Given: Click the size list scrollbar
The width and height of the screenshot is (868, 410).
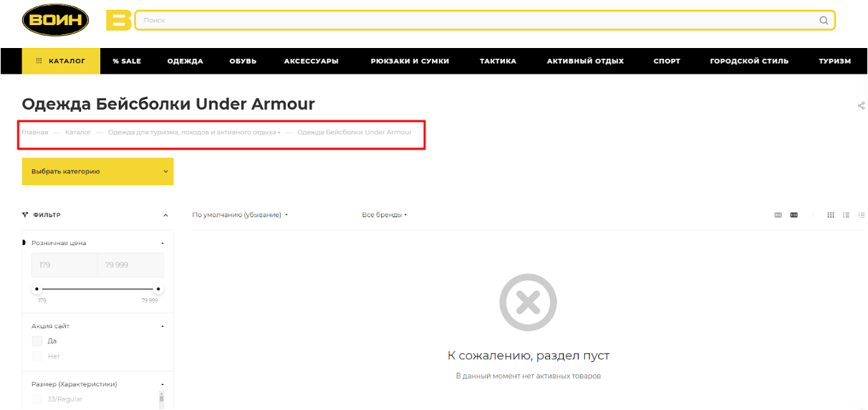Looking at the screenshot, I should (162, 399).
